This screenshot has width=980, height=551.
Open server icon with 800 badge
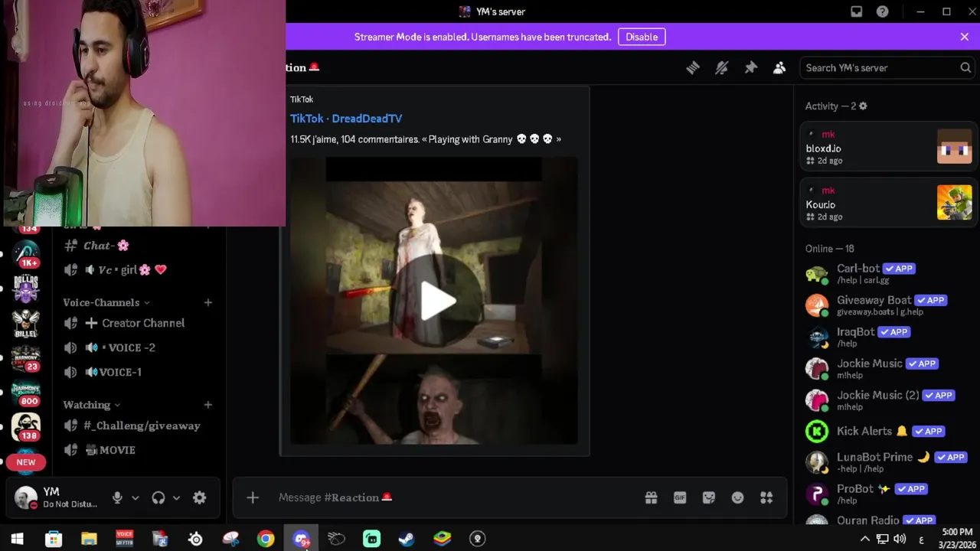pyautogui.click(x=26, y=392)
